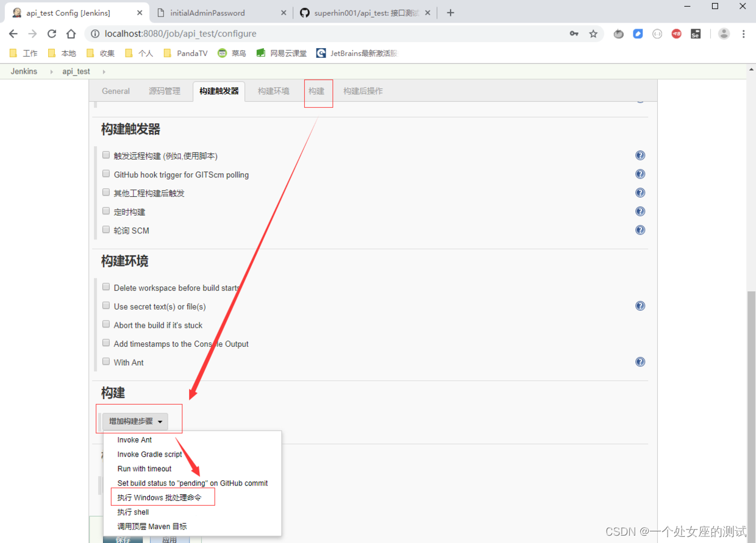The width and height of the screenshot is (756, 543).
Task: Enable the 轮询 SCM checkbox
Action: coord(106,230)
